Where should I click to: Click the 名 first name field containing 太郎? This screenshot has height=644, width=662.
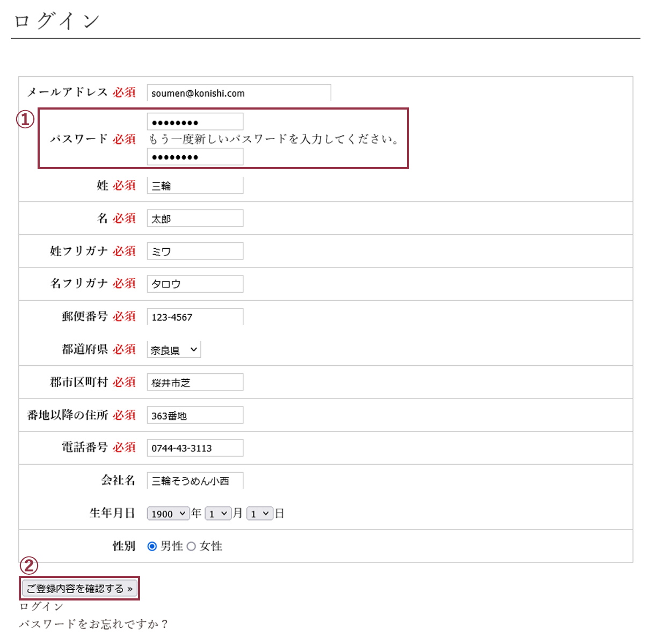(195, 219)
